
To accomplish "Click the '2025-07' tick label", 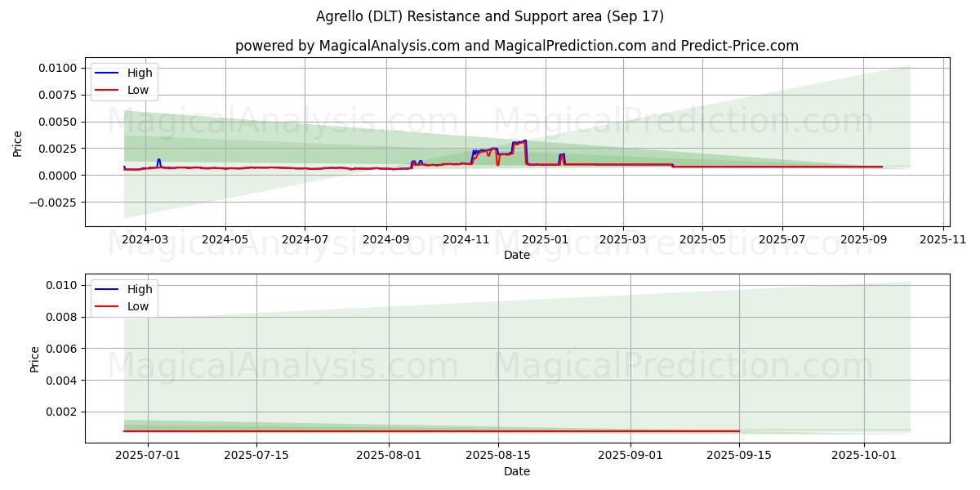I will click(782, 239).
